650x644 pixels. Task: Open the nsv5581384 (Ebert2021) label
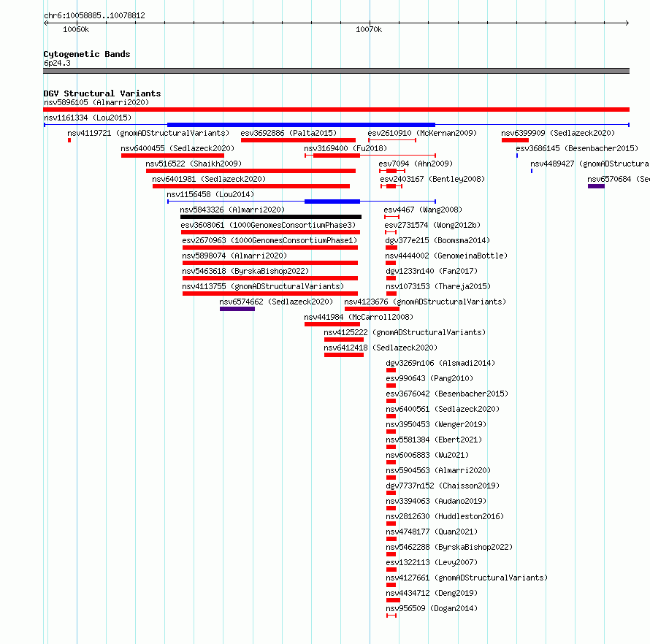click(434, 440)
